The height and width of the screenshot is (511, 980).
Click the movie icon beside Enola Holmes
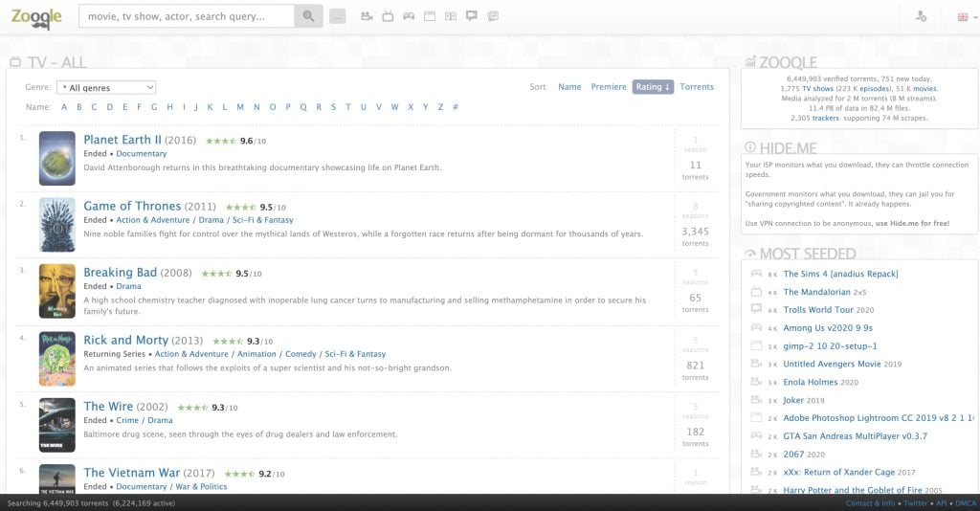point(756,382)
